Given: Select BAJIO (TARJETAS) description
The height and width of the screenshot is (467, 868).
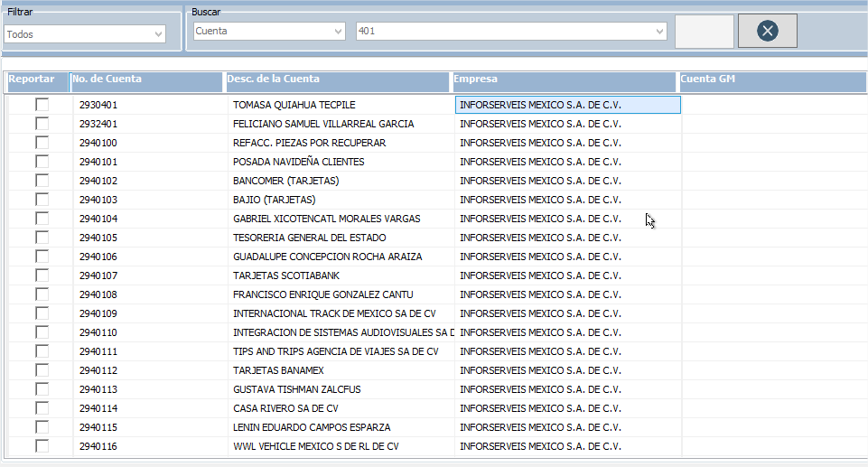Looking at the screenshot, I should (x=341, y=200).
